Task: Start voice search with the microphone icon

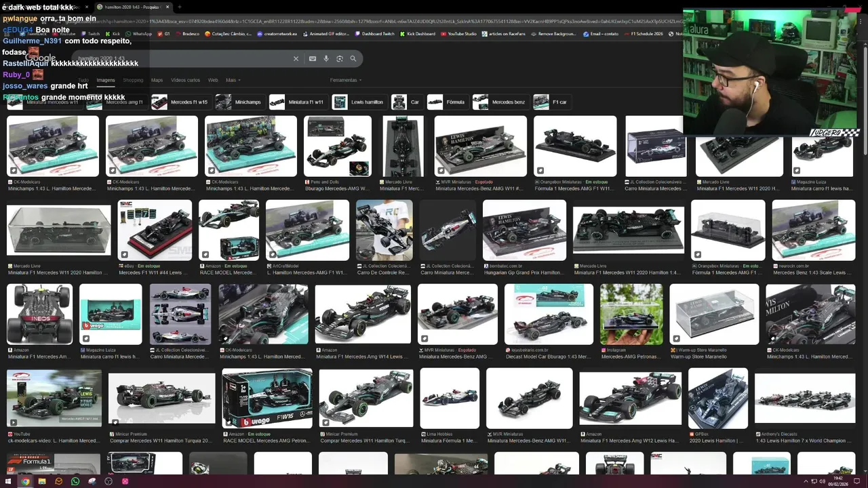Action: (x=326, y=59)
